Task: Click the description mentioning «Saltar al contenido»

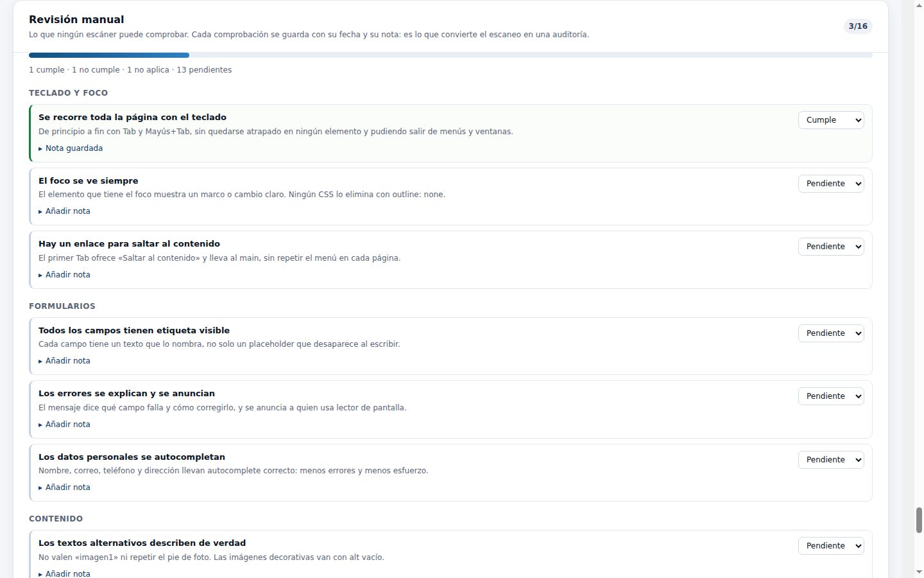Action: [219, 258]
